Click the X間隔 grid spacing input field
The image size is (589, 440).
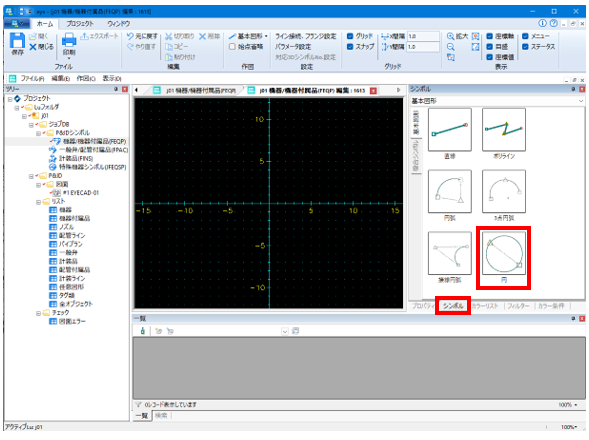coord(423,36)
